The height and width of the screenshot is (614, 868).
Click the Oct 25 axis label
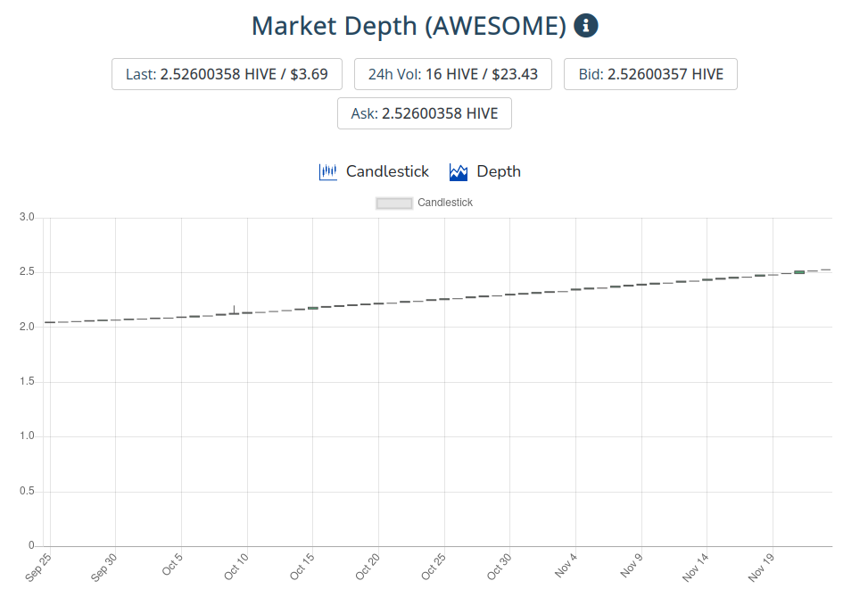tap(434, 567)
